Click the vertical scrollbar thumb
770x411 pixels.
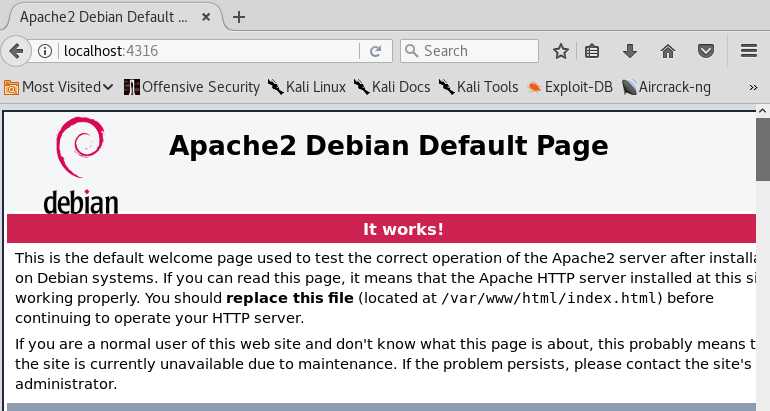tap(763, 149)
